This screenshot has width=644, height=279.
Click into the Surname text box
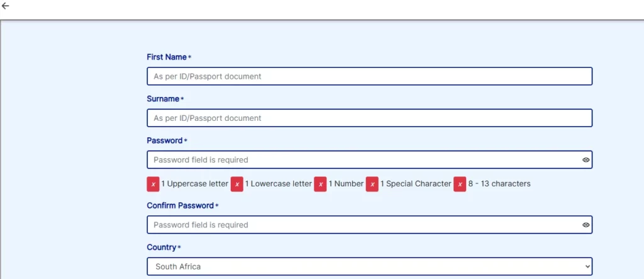[370, 118]
